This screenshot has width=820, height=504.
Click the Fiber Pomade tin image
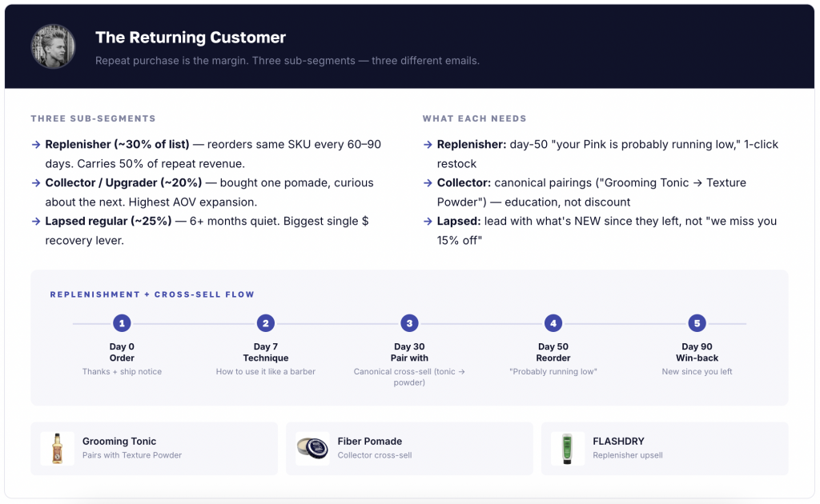(313, 449)
